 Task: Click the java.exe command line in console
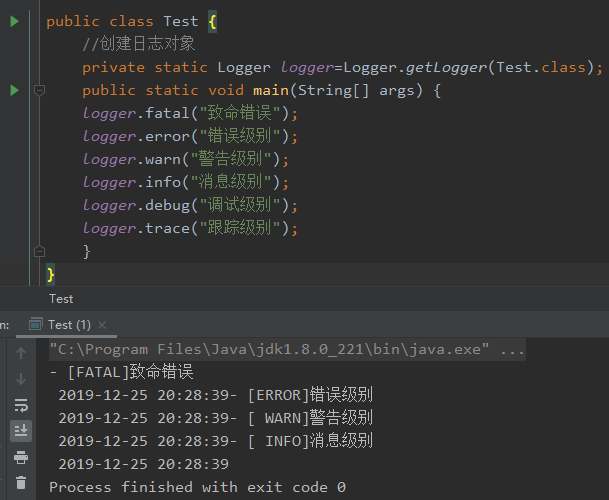[x=287, y=349]
